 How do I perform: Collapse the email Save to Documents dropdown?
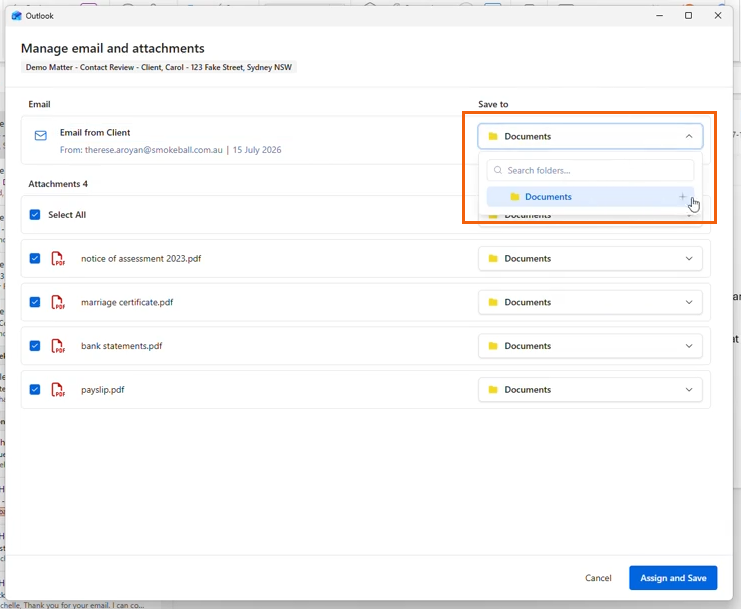tap(590, 136)
